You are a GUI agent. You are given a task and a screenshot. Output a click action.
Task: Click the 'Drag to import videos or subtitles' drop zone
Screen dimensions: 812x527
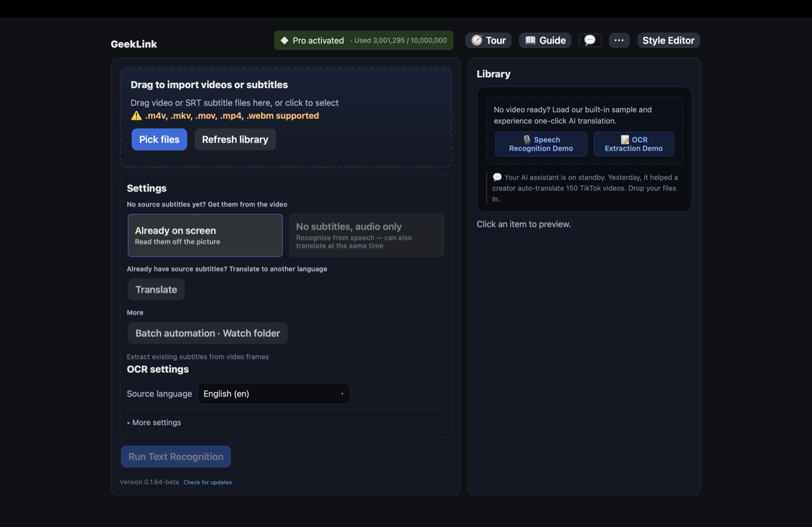286,117
